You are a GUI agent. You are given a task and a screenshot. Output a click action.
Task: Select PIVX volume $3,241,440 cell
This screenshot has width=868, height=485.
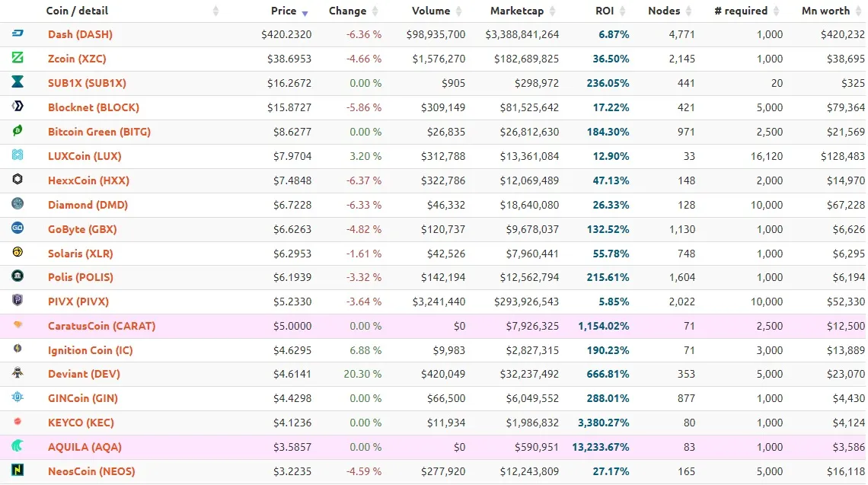[x=439, y=302]
